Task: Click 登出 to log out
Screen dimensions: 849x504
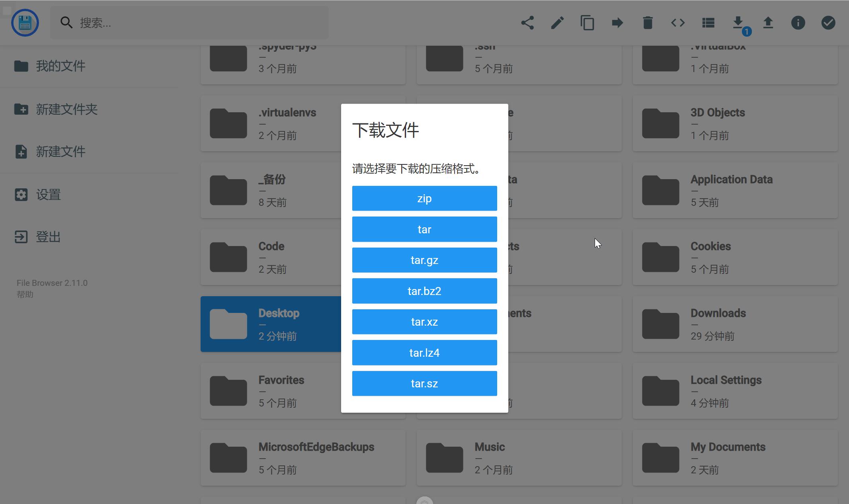Action: click(x=48, y=237)
